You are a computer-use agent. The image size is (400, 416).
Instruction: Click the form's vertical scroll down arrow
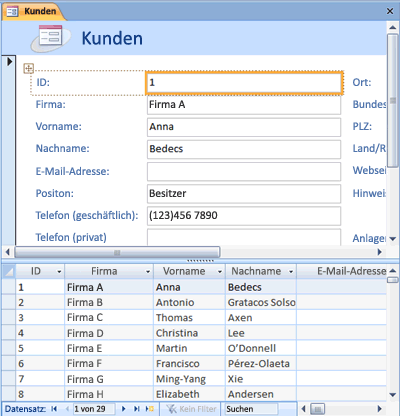point(392,239)
